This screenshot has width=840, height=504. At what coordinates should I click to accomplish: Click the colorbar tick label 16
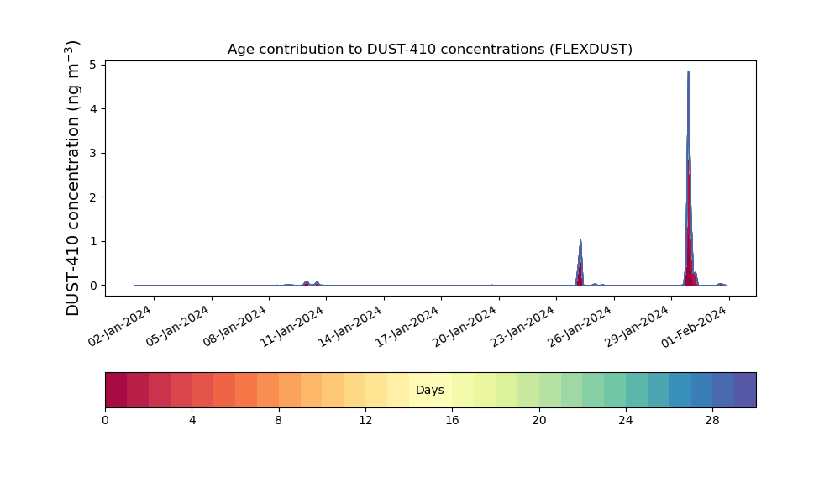point(452,421)
